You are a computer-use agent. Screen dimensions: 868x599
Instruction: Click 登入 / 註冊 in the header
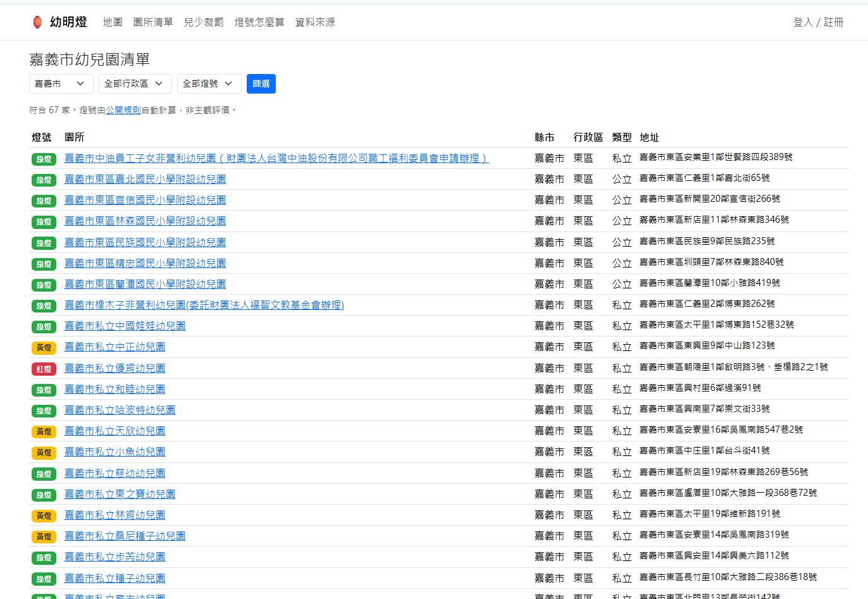(819, 22)
